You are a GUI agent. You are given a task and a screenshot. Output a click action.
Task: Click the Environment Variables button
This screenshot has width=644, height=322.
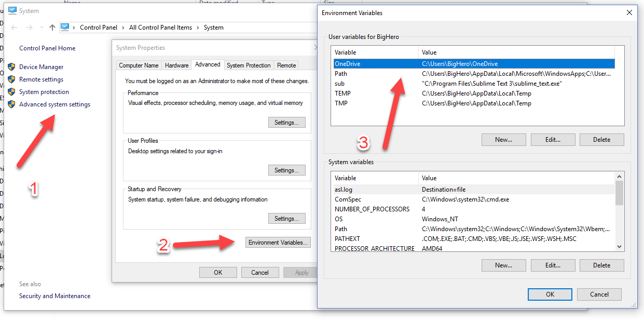tap(278, 242)
